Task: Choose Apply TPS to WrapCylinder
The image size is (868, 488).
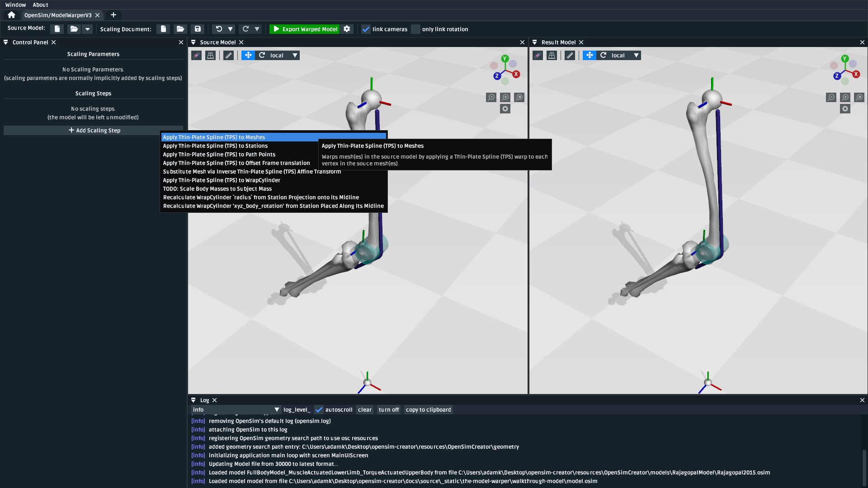Action: pos(274,180)
